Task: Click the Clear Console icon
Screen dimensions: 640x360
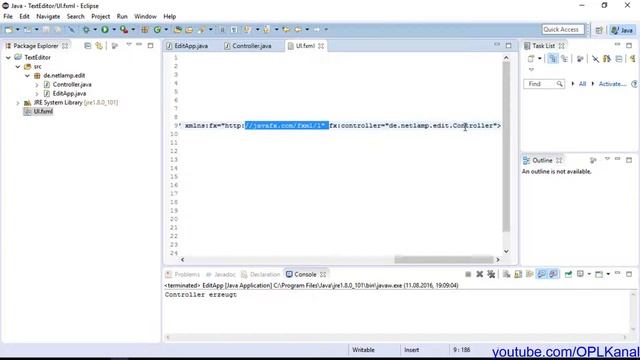Action: (507, 274)
